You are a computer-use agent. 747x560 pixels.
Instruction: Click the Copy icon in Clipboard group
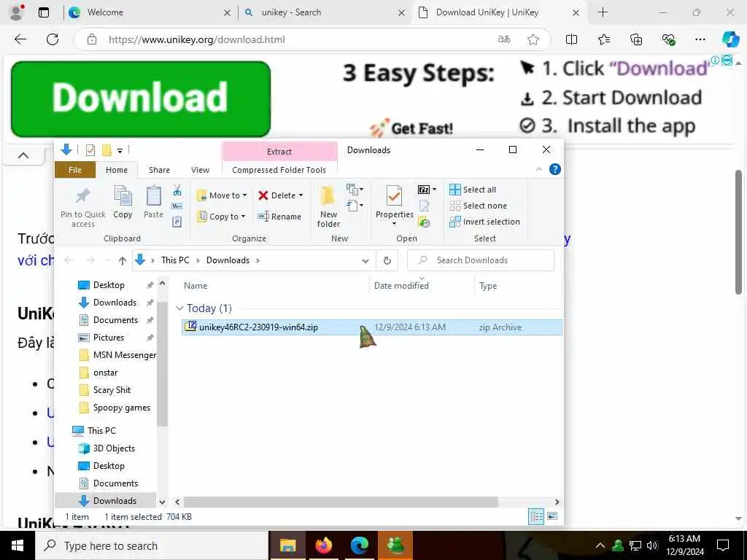click(123, 202)
